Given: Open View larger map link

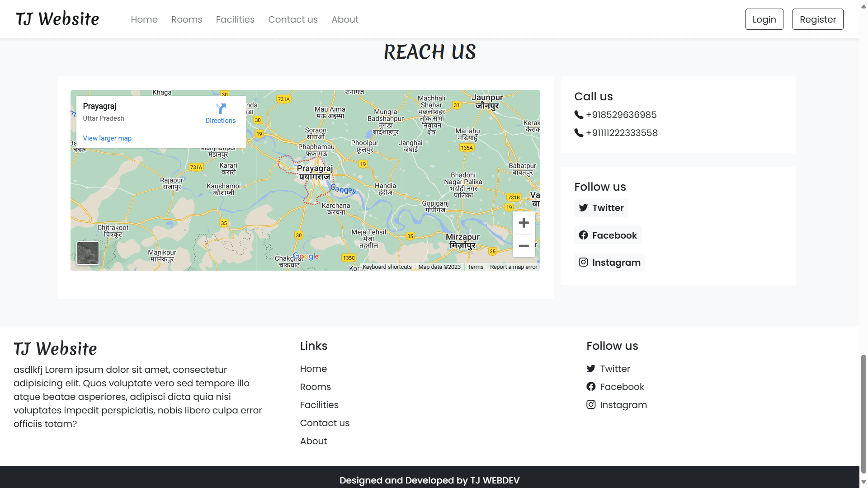Looking at the screenshot, I should click(x=107, y=138).
